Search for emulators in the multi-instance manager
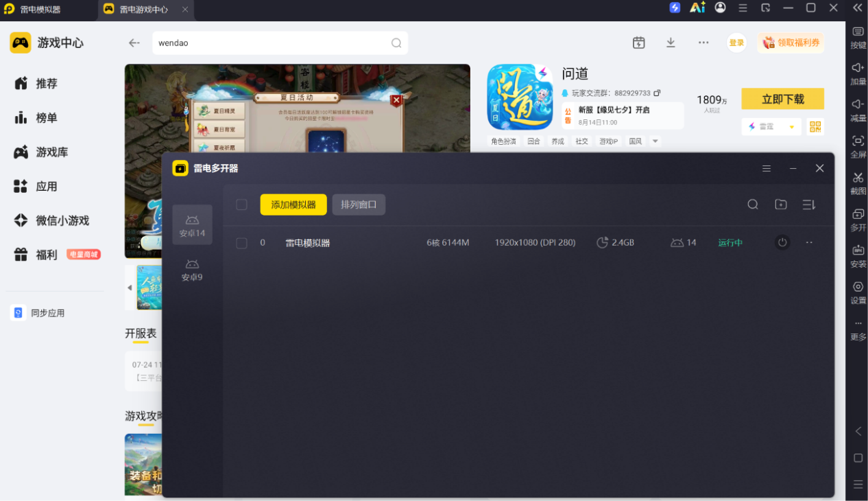This screenshot has height=501, width=868. (x=753, y=205)
